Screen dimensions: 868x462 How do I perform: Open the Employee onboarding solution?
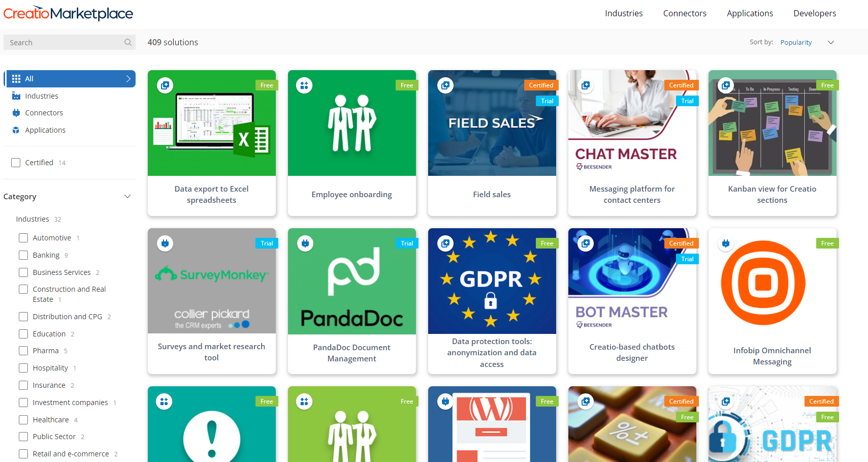[x=352, y=195]
